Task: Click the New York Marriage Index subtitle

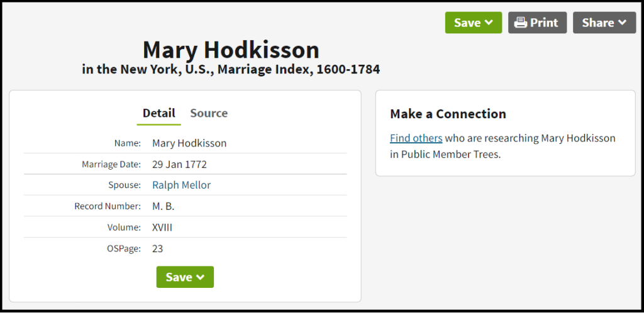Action: [231, 69]
